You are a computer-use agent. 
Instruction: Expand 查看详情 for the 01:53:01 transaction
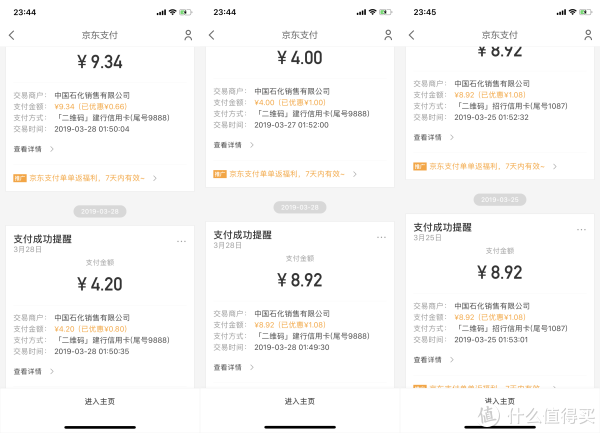point(434,360)
